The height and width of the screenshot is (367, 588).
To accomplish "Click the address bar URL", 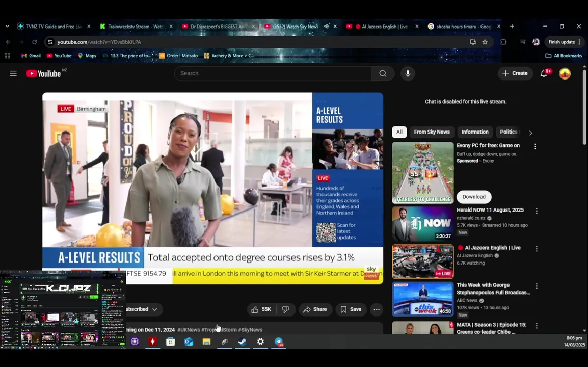I will pos(99,42).
